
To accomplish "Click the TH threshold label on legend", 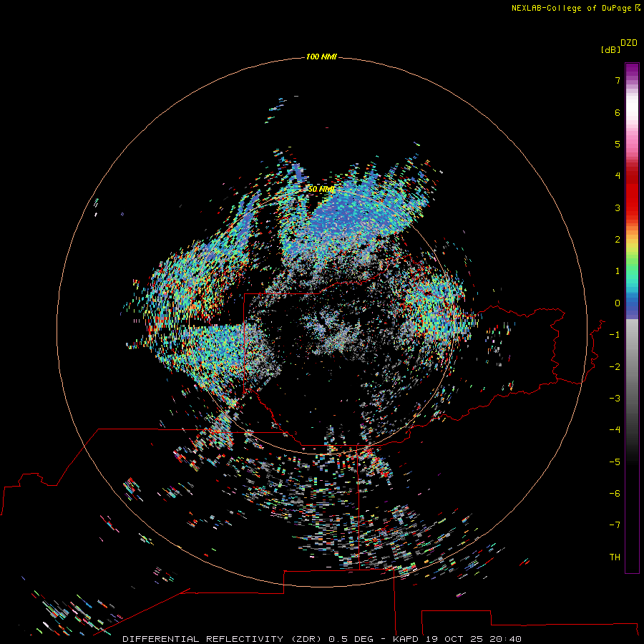I will click(615, 557).
